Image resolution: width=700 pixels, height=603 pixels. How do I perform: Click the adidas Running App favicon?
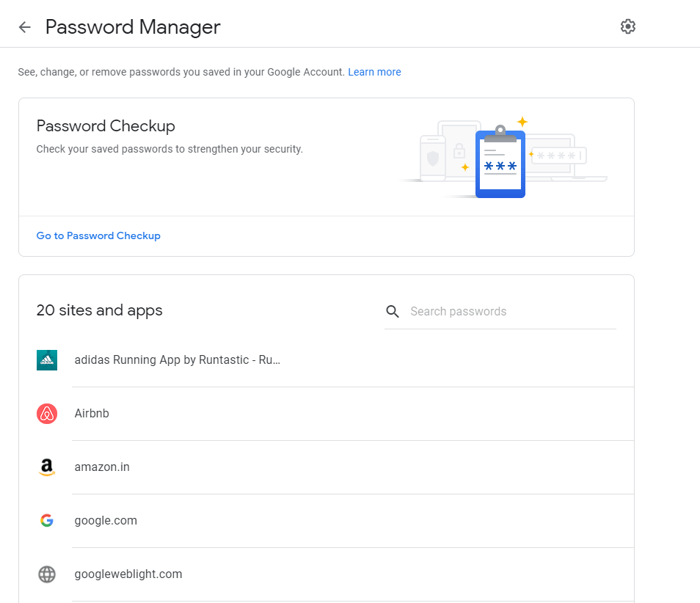pyautogui.click(x=46, y=359)
